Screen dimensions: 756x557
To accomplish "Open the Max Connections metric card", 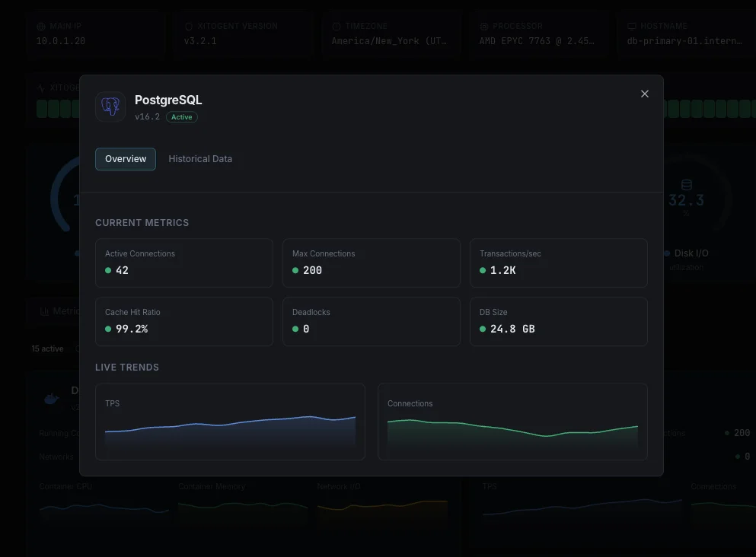I will click(372, 263).
